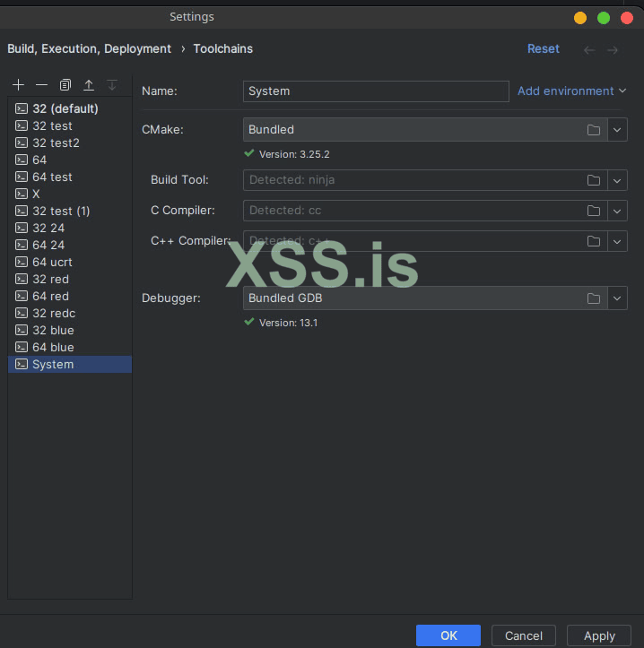The width and height of the screenshot is (644, 648).
Task: Select 32 redc toolchain
Action: pyautogui.click(x=70, y=314)
